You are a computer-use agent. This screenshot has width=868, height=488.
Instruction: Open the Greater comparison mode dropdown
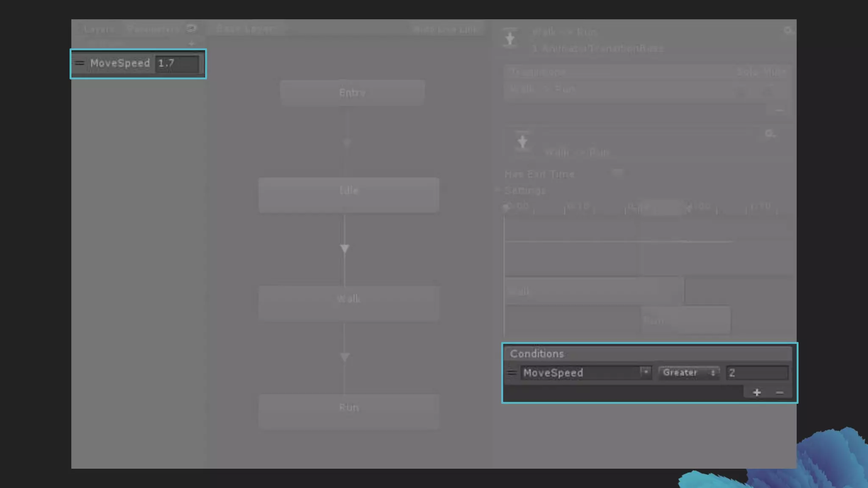pos(688,373)
